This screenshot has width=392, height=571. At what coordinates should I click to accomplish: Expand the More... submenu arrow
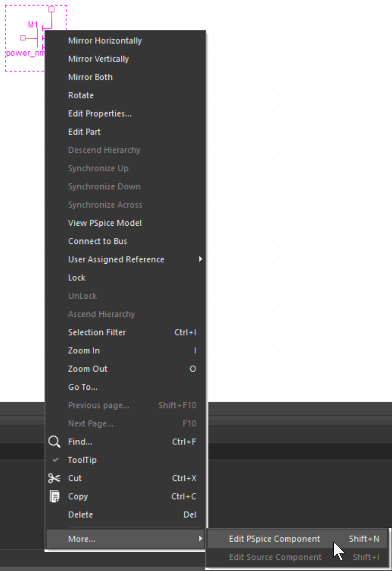click(200, 539)
